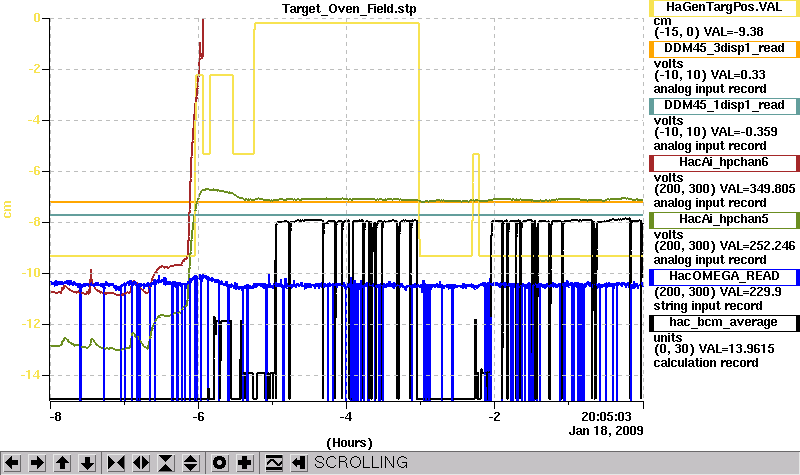Click the x-axis -4 hours tick label
This screenshot has width=800, height=475.
pos(346,417)
